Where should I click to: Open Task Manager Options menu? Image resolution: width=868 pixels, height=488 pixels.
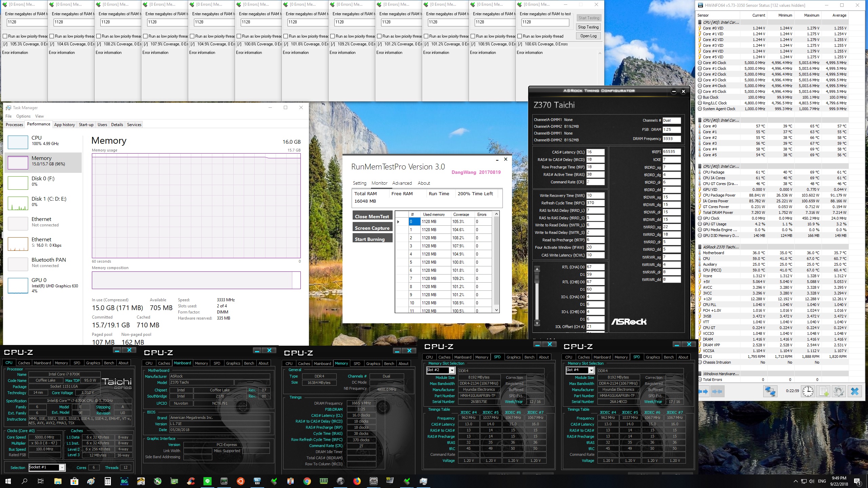coord(23,116)
